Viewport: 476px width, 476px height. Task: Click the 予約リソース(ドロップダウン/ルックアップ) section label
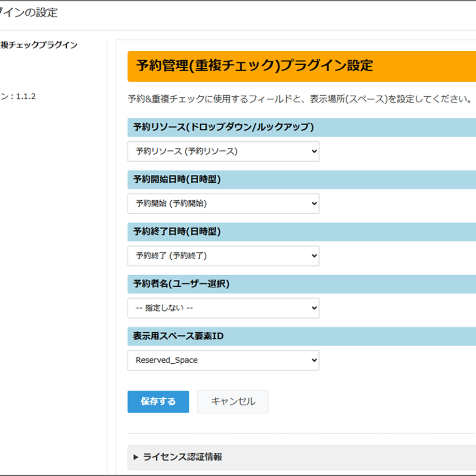click(x=224, y=127)
